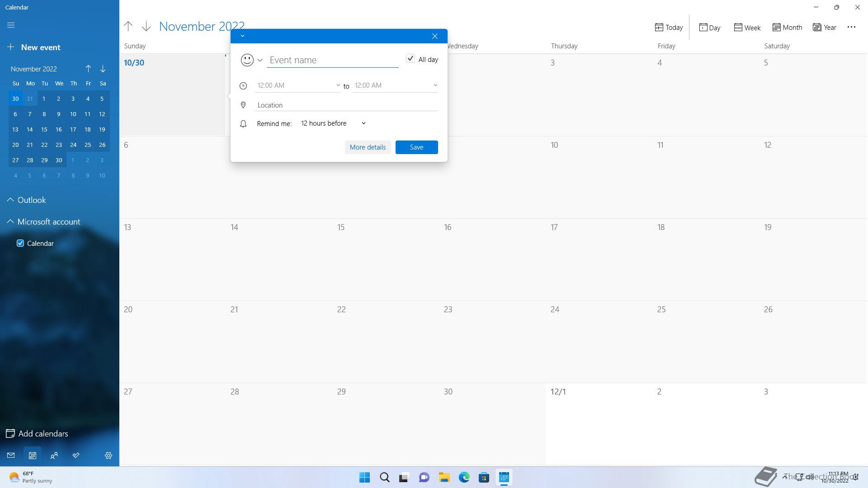Expand the calendar chooser chevron in popup header
This screenshot has height=488, width=868.
coord(242,36)
